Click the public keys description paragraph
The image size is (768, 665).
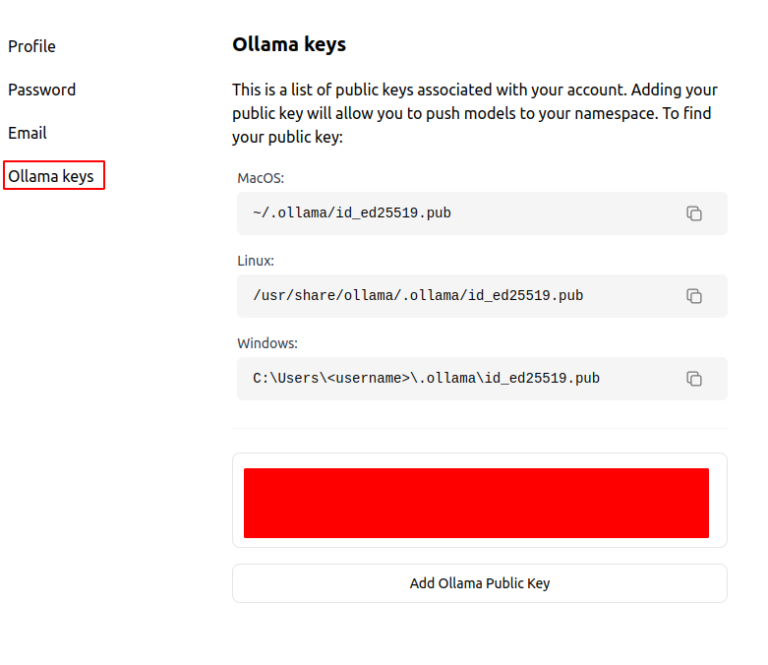[475, 113]
